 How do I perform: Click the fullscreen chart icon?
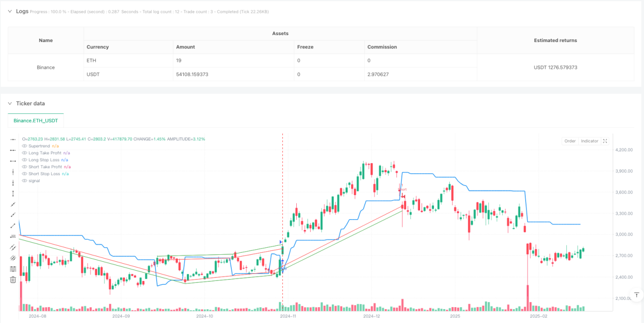pyautogui.click(x=605, y=141)
